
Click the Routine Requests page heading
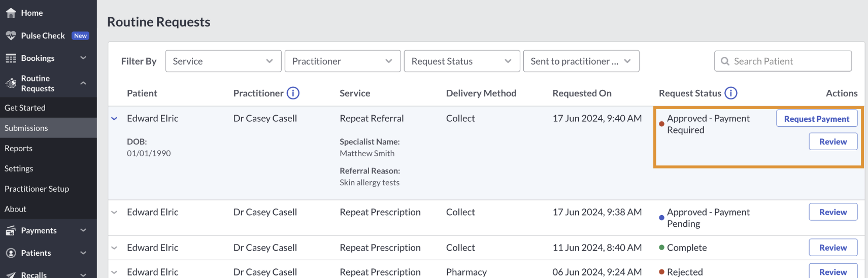pos(158,22)
